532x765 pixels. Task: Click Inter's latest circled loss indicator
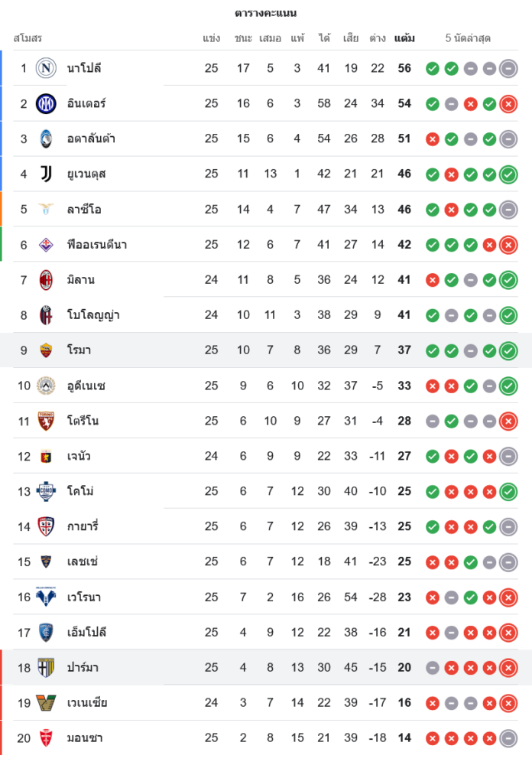point(508,104)
